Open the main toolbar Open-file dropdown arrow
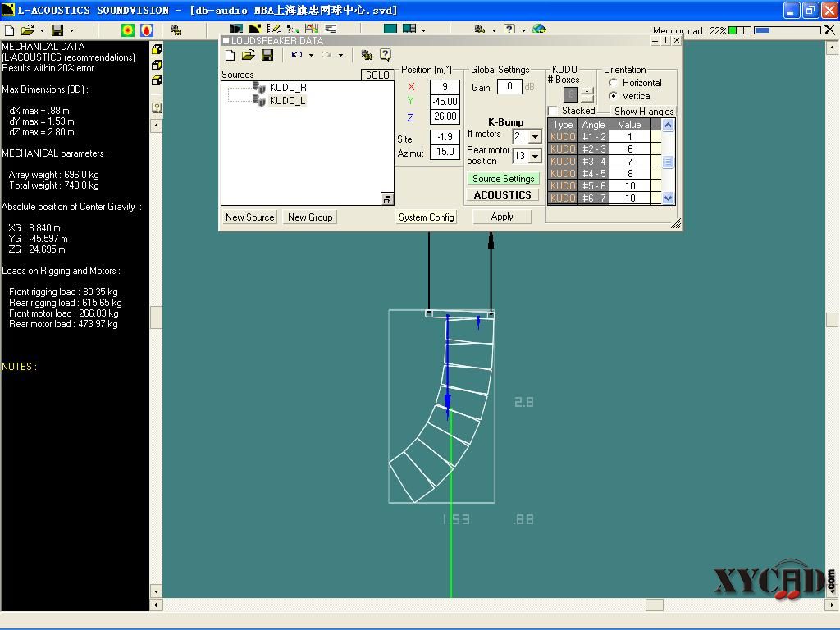The width and height of the screenshot is (840, 630). tap(42, 30)
